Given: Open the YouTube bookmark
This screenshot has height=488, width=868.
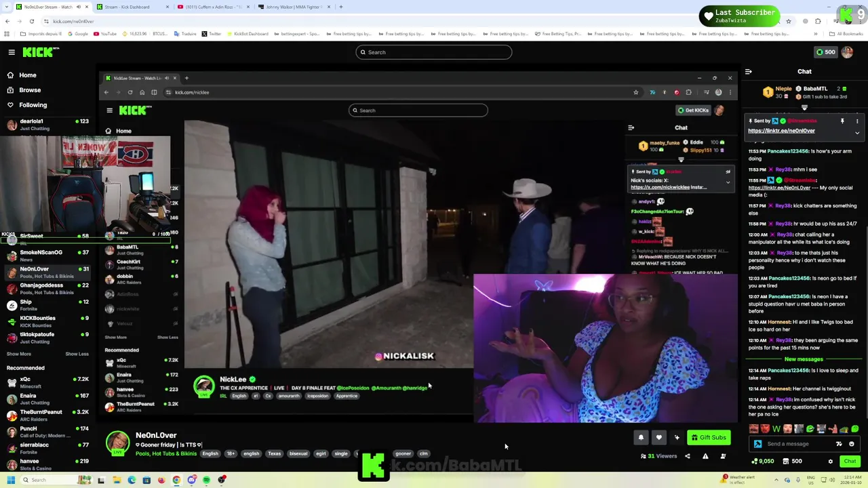Looking at the screenshot, I should click(104, 34).
